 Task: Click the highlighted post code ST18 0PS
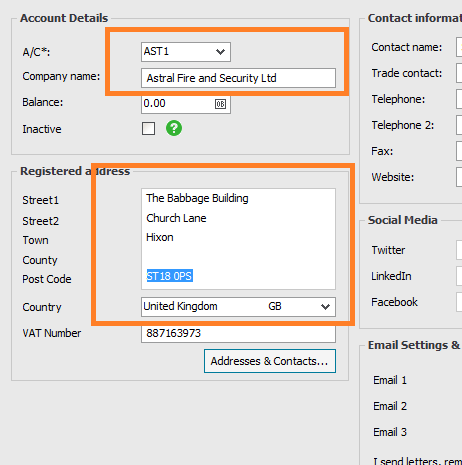click(x=170, y=276)
